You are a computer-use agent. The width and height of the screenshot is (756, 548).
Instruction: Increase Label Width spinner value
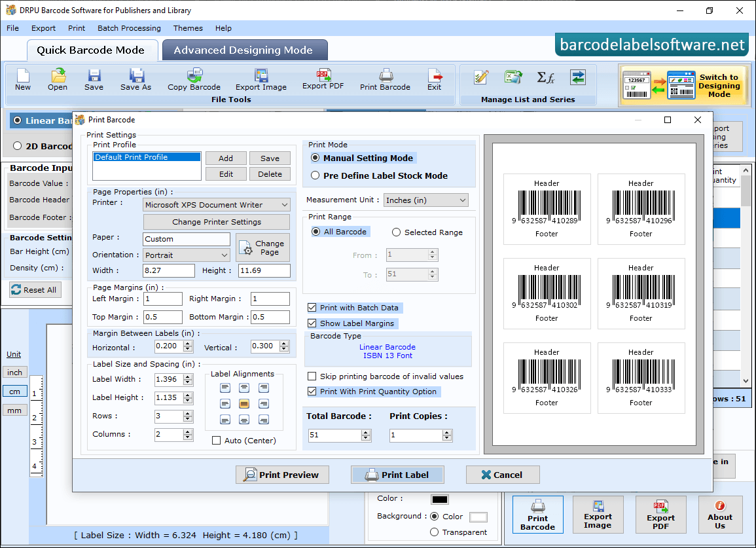pos(188,376)
